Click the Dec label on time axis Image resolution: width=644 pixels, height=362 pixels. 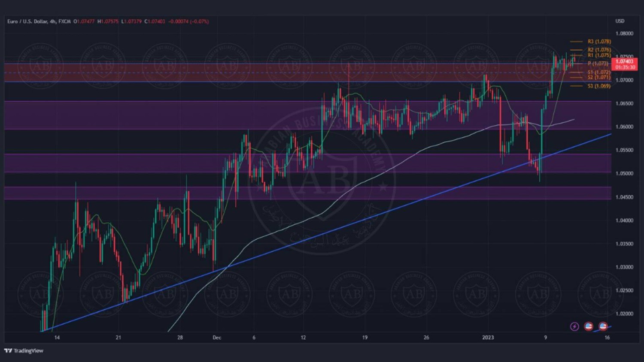[217, 338]
